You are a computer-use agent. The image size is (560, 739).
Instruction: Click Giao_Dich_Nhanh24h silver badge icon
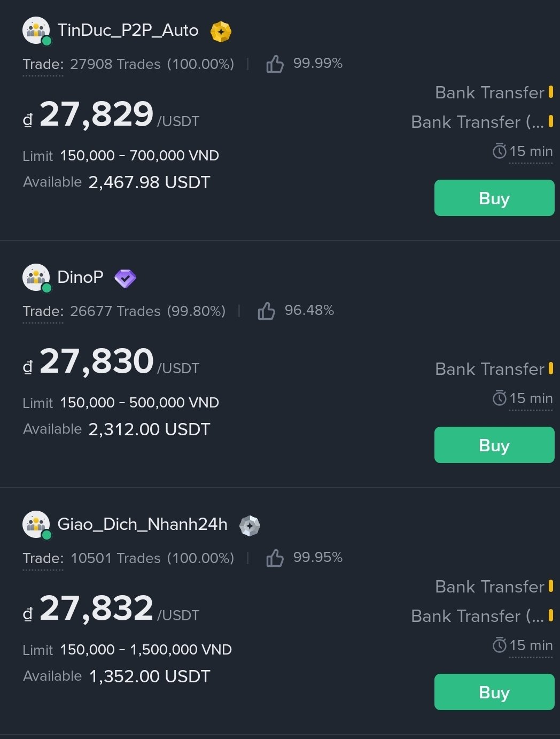pos(250,526)
